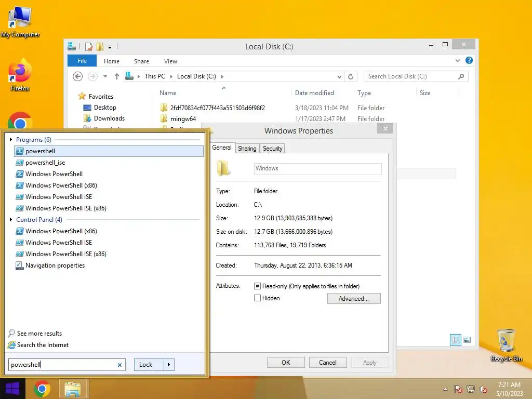532x399 pixels.
Task: Click the Explorer Forward navigation arrow
Action: [x=92, y=76]
